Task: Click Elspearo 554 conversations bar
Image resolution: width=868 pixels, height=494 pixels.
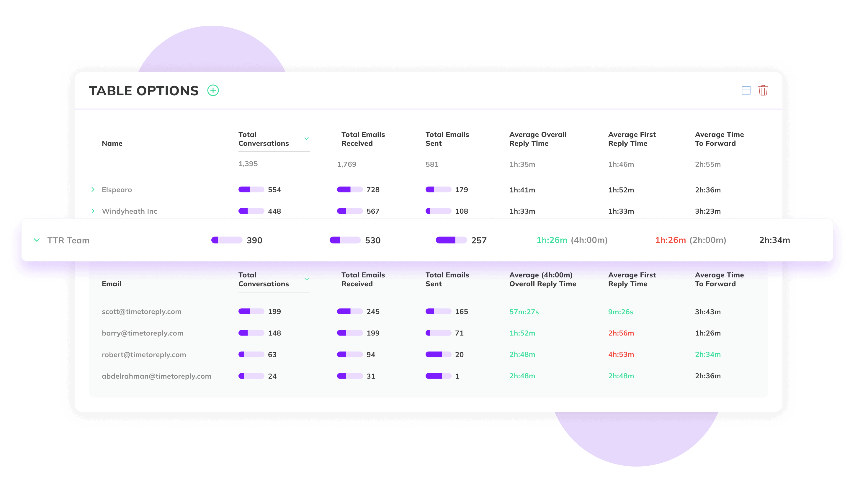Action: click(251, 190)
